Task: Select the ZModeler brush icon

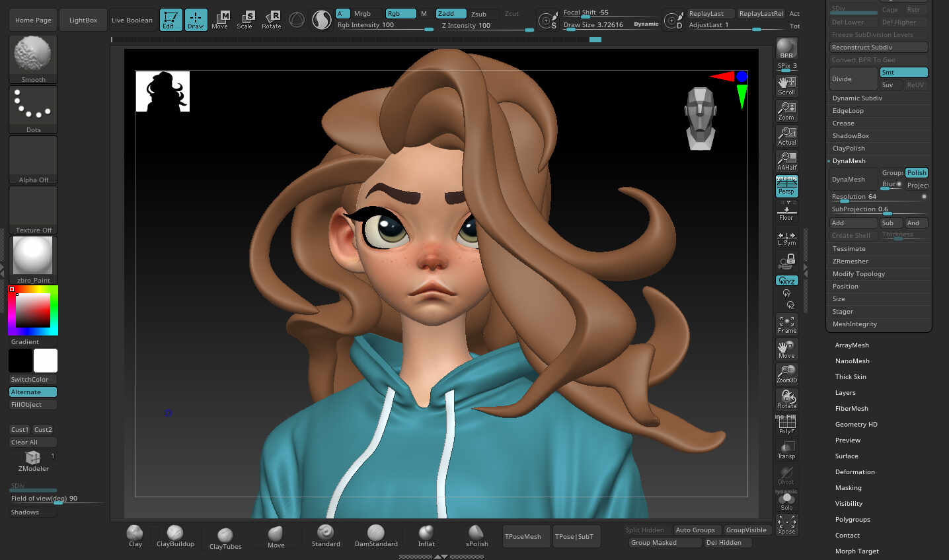Action: click(33, 457)
